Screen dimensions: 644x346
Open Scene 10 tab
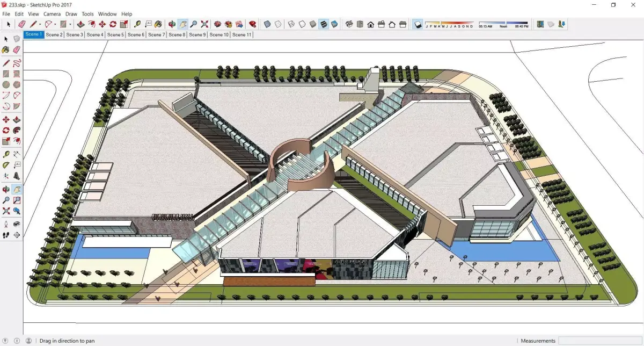click(219, 34)
